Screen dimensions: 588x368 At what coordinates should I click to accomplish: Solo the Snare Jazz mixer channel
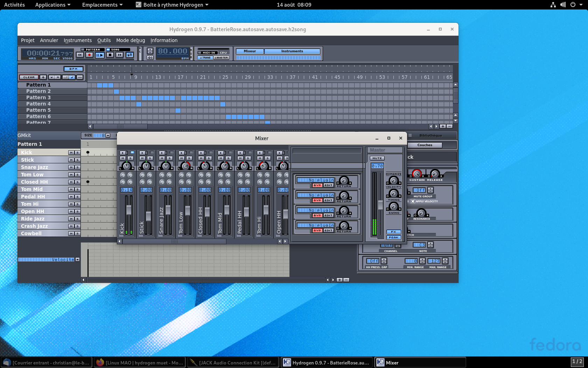point(170,158)
